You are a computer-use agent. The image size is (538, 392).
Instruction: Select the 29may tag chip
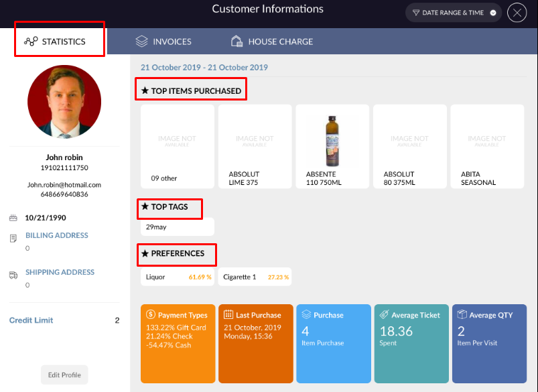click(177, 227)
